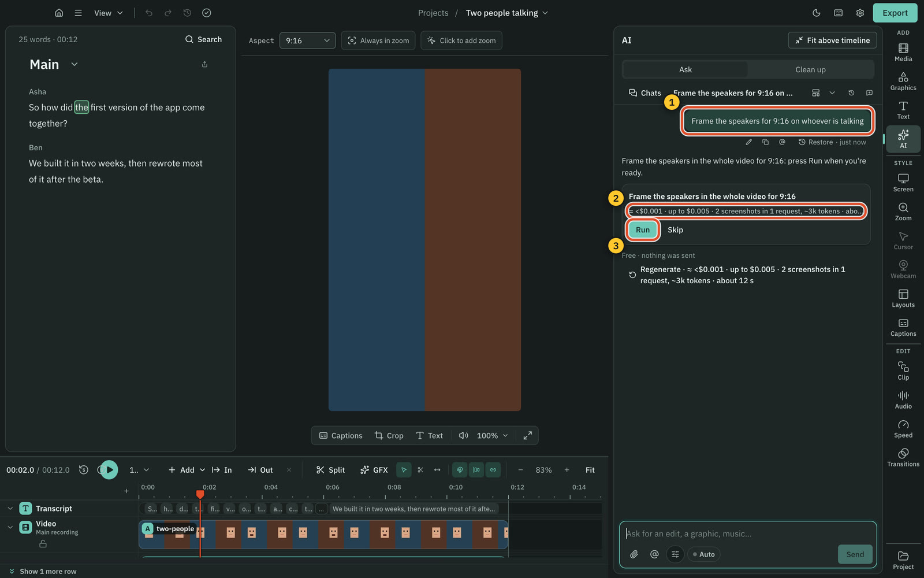Toggle the Auto mode pill
Image resolution: width=924 pixels, height=578 pixels.
click(703, 554)
